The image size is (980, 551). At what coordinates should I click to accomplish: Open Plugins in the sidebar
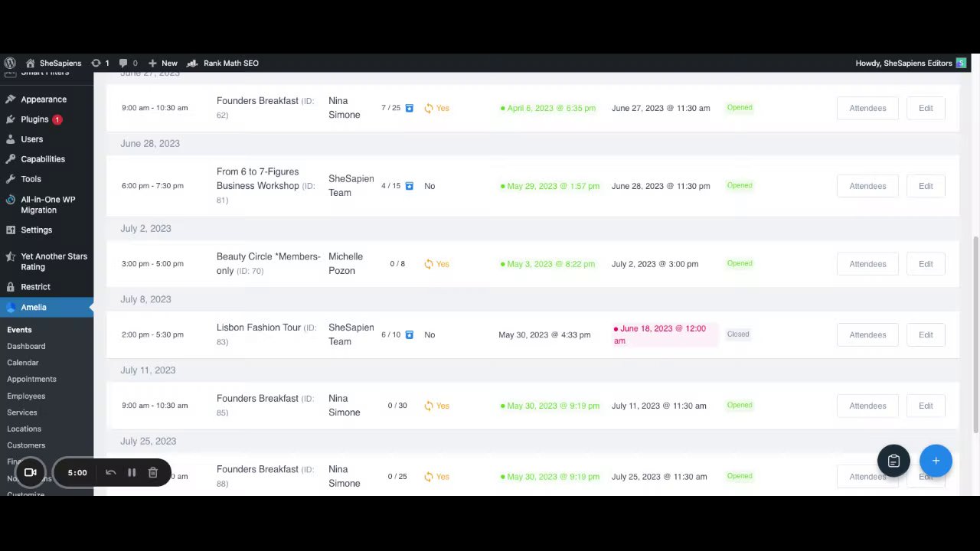34,119
